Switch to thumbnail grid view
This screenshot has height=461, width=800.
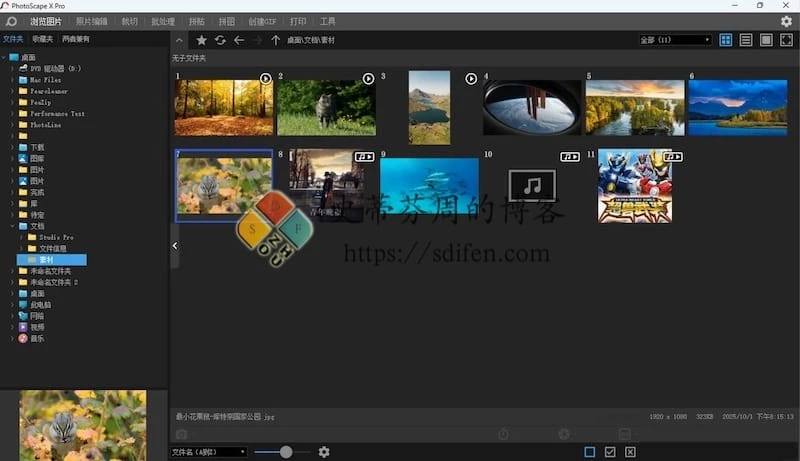click(726, 40)
